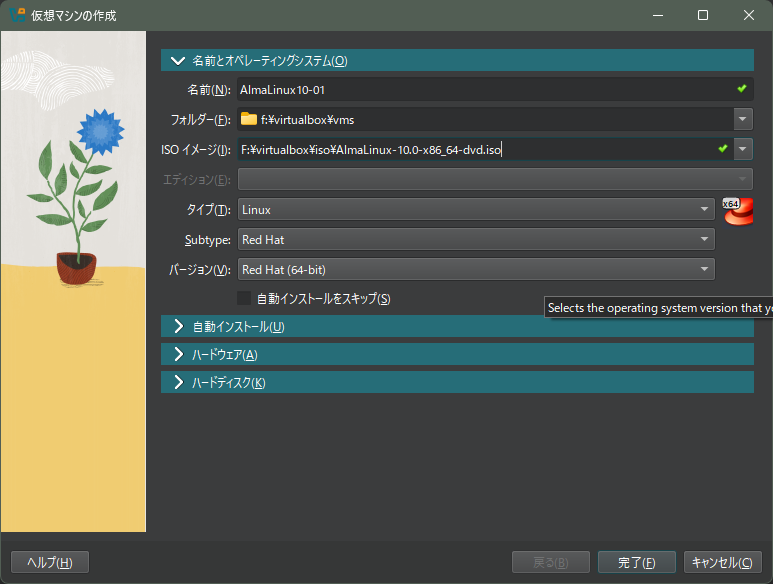This screenshot has width=773, height=584.
Task: Open the Version dropdown Red Hat (64-bit)
Action: click(476, 270)
